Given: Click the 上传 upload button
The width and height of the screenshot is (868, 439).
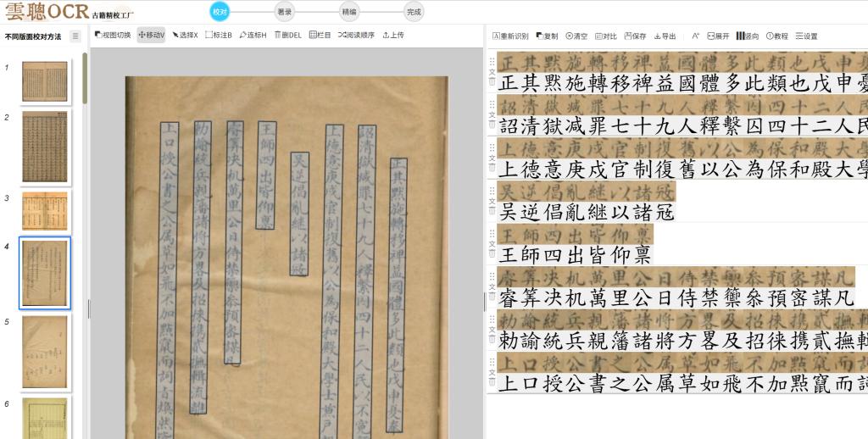Looking at the screenshot, I should (393, 35).
